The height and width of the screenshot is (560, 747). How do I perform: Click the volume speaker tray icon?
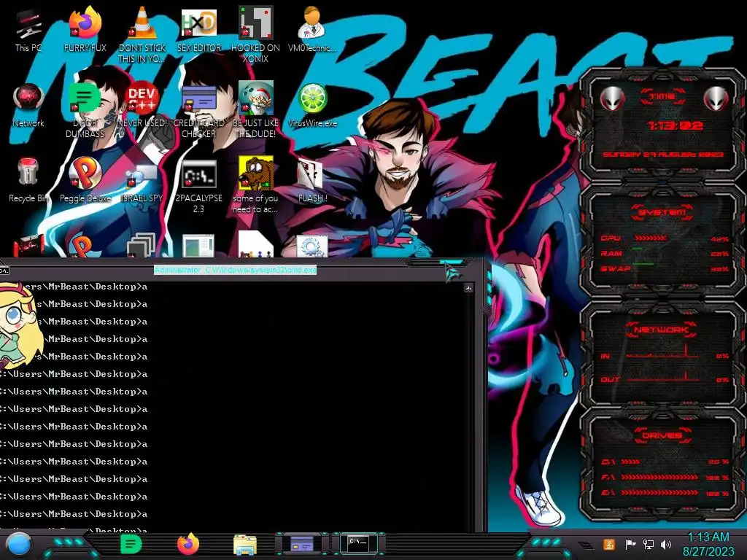666,544
